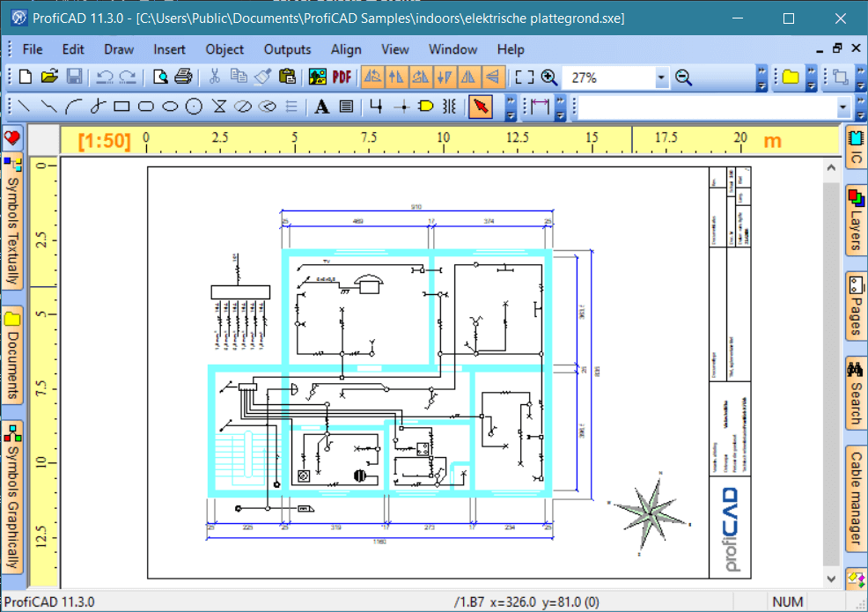Click the New document icon
868x612 pixels.
25,77
